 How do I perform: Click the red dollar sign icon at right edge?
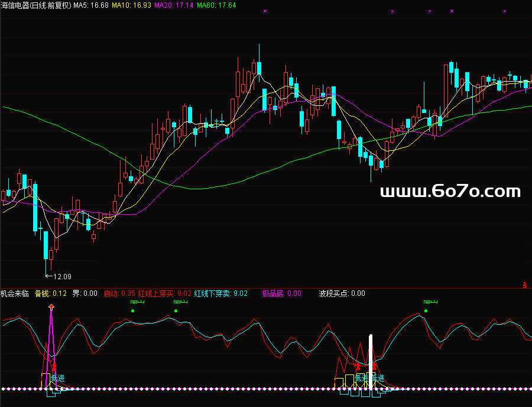pyautogui.click(x=525, y=285)
